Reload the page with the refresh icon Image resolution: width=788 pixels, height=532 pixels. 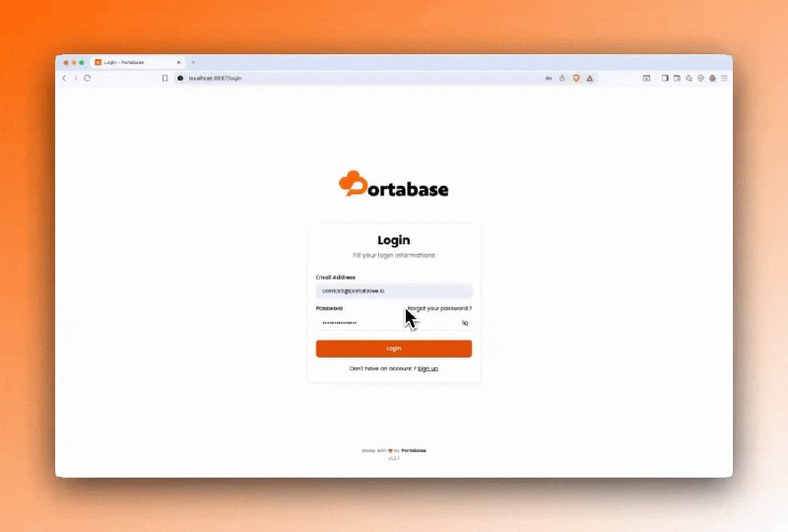pyautogui.click(x=88, y=78)
